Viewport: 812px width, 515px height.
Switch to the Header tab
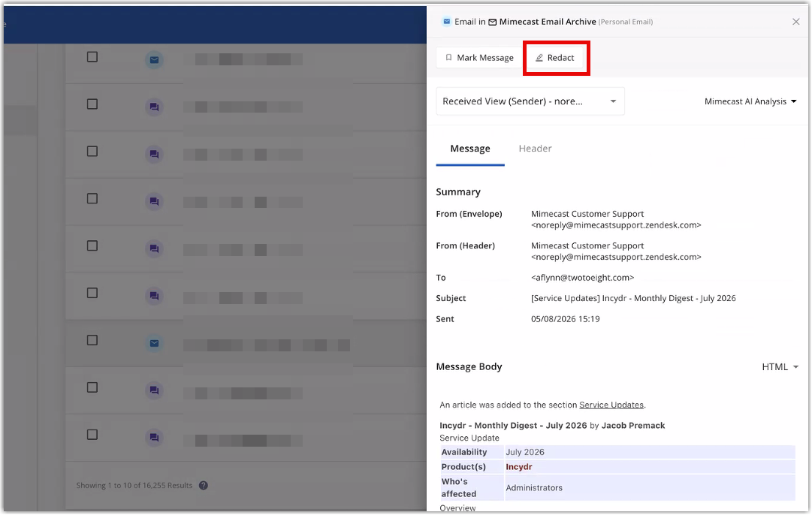535,149
